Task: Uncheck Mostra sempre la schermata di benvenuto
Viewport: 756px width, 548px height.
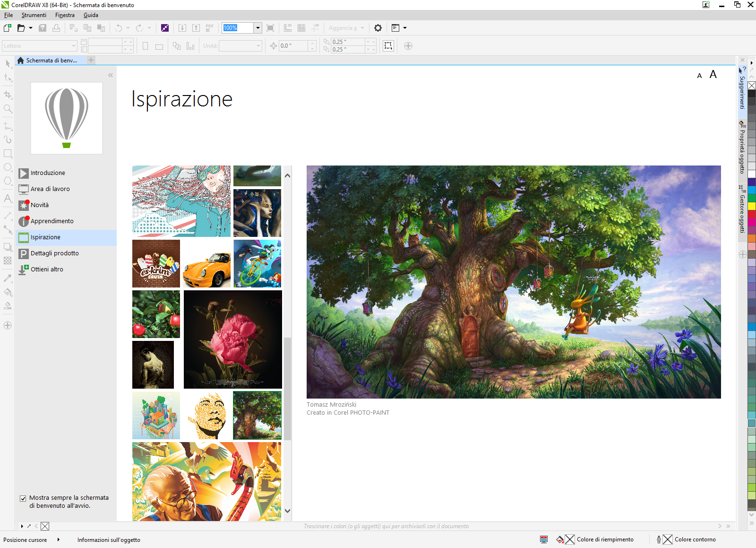Action: (x=23, y=498)
